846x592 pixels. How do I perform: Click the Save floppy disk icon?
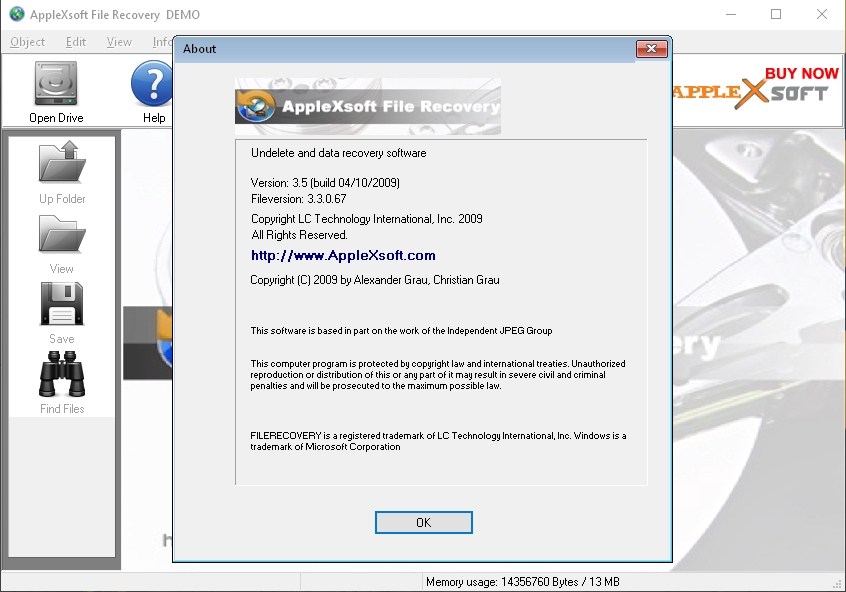click(62, 303)
